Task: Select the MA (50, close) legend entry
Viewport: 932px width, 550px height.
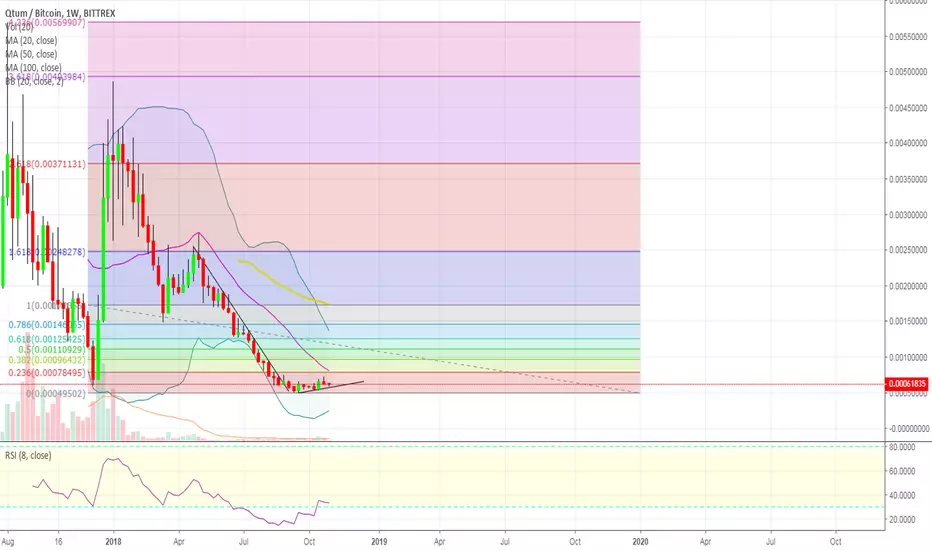Action: click(31, 54)
